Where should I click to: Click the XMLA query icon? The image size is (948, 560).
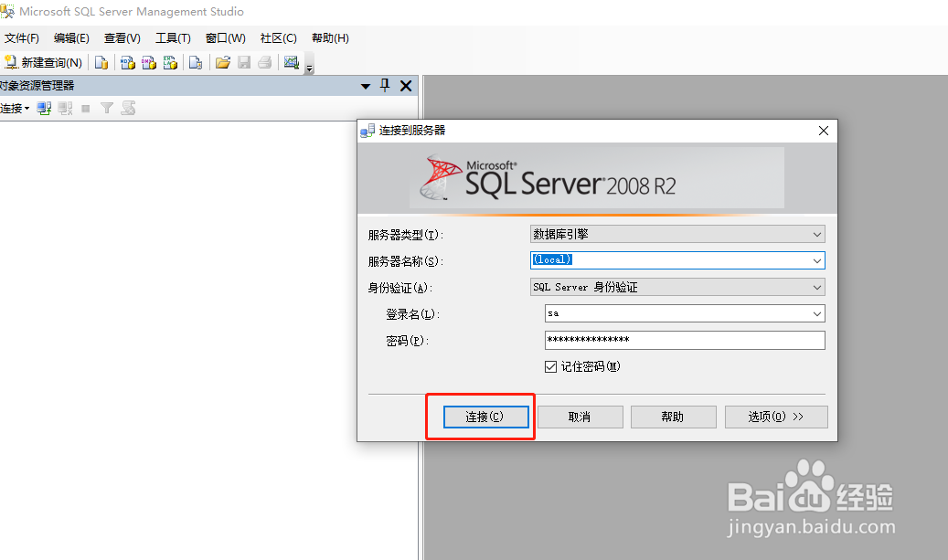[x=171, y=62]
